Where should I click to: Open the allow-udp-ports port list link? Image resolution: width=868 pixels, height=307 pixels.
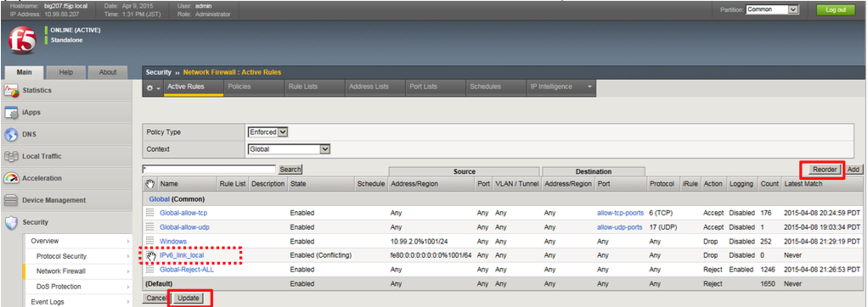tap(619, 227)
